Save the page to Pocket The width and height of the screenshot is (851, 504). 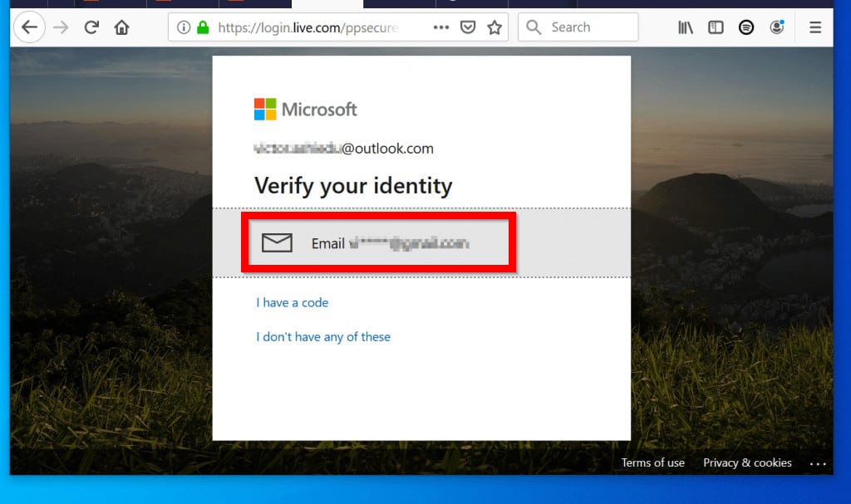click(x=468, y=27)
